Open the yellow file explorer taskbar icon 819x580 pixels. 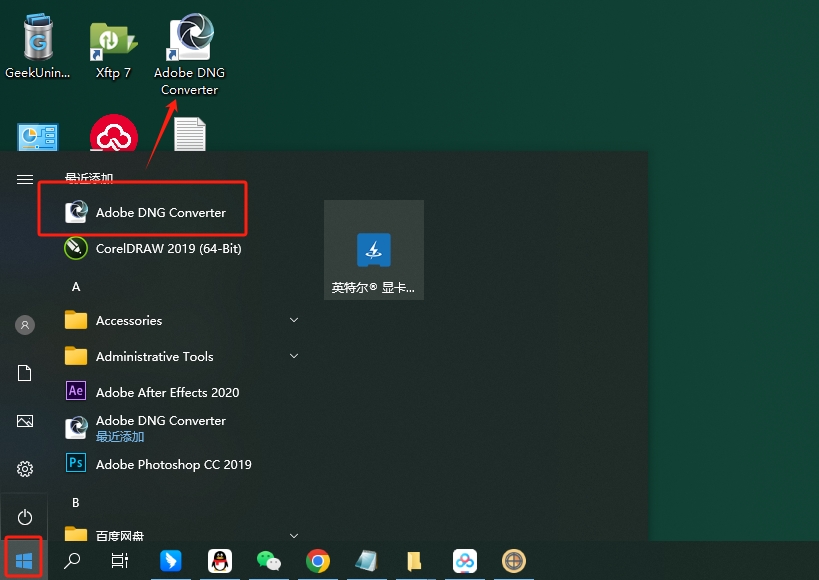(x=414, y=561)
